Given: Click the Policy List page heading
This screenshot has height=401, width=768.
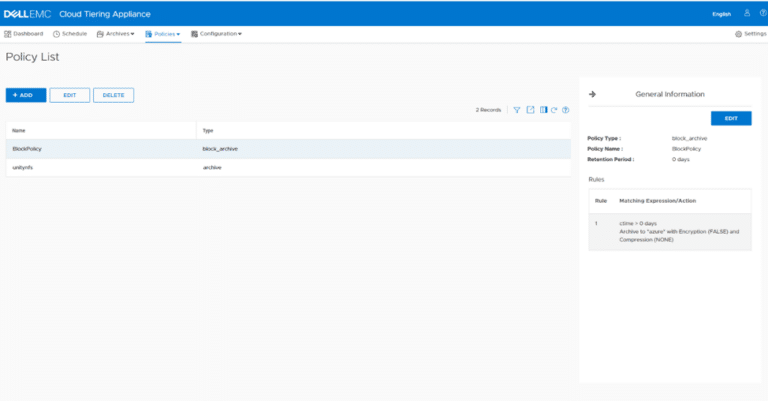Looking at the screenshot, I should click(x=32, y=57).
